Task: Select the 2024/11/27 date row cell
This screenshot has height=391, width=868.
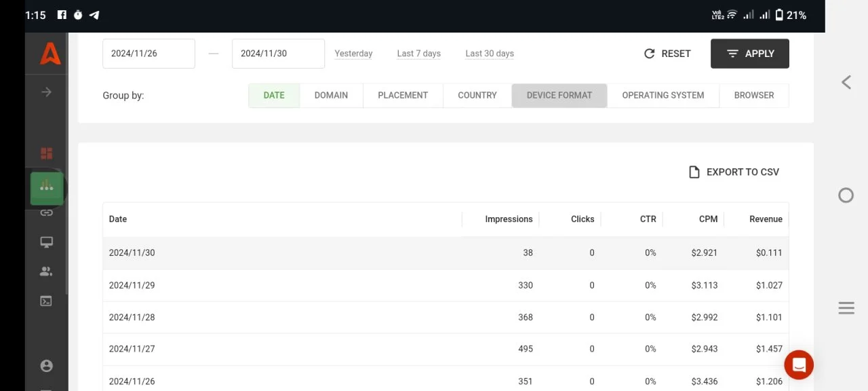Action: tap(132, 349)
